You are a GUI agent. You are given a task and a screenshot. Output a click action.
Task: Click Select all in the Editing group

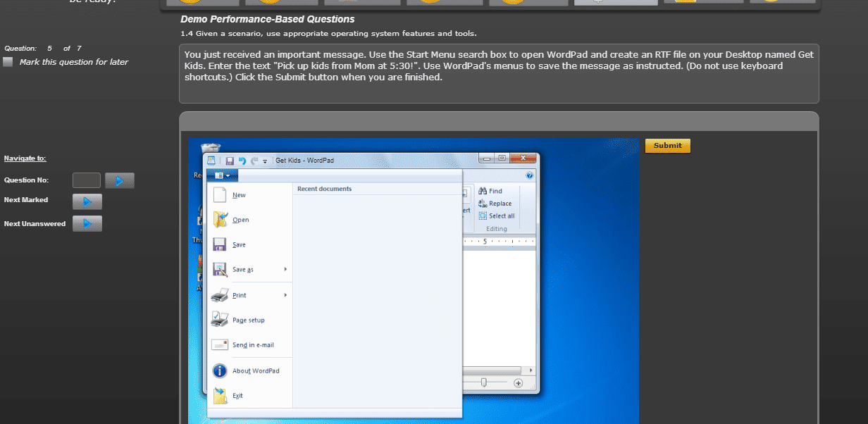click(x=497, y=216)
